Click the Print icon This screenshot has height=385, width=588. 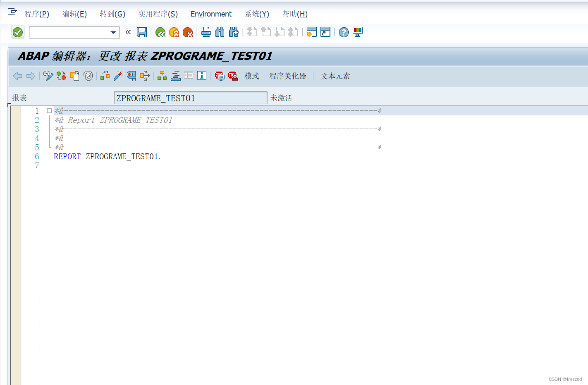[x=206, y=32]
